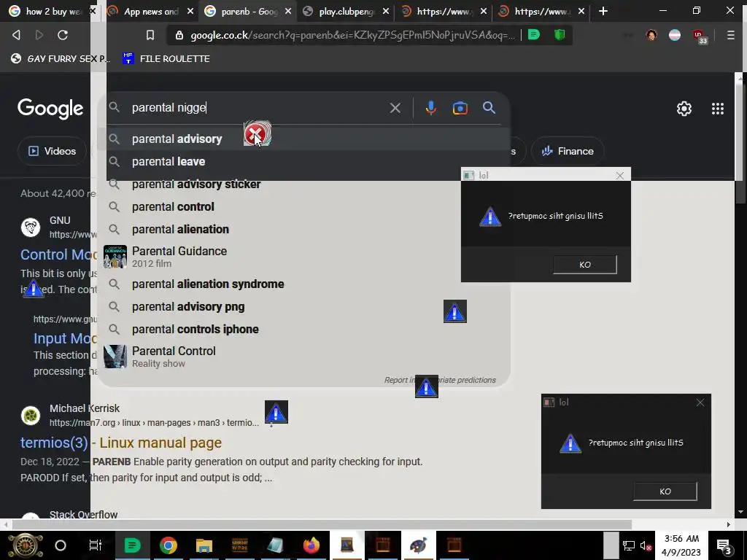Open 'termios(3) - Linux manual page' result

pyautogui.click(x=121, y=443)
